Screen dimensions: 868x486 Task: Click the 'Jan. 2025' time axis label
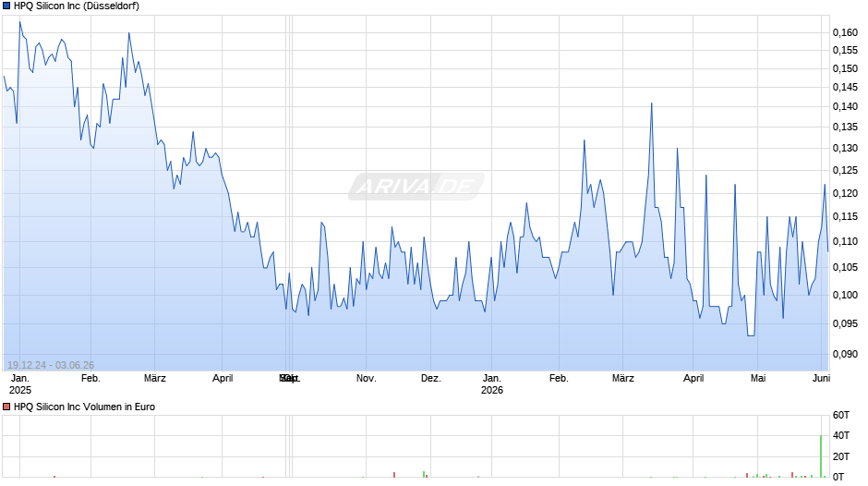click(x=20, y=384)
